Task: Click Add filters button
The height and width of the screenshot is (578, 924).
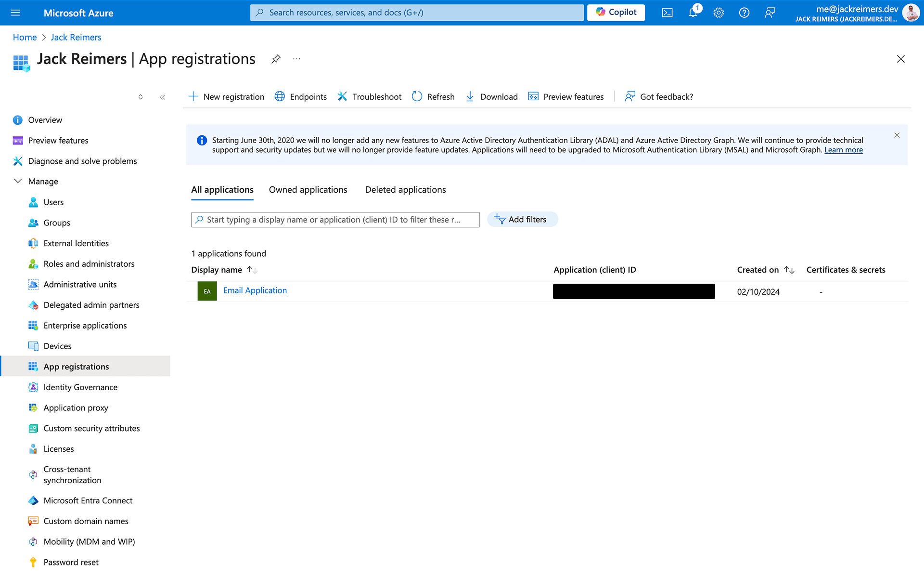Action: (x=522, y=218)
